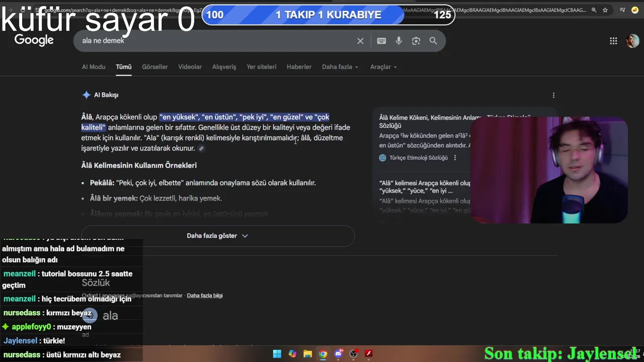Viewport: 644px width, 362px height.
Task: Search by image with Google Lens icon
Action: pyautogui.click(x=416, y=41)
